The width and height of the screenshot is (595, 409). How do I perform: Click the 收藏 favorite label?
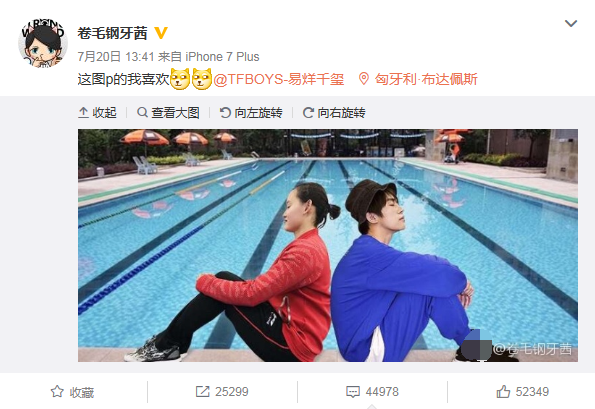tap(82, 392)
